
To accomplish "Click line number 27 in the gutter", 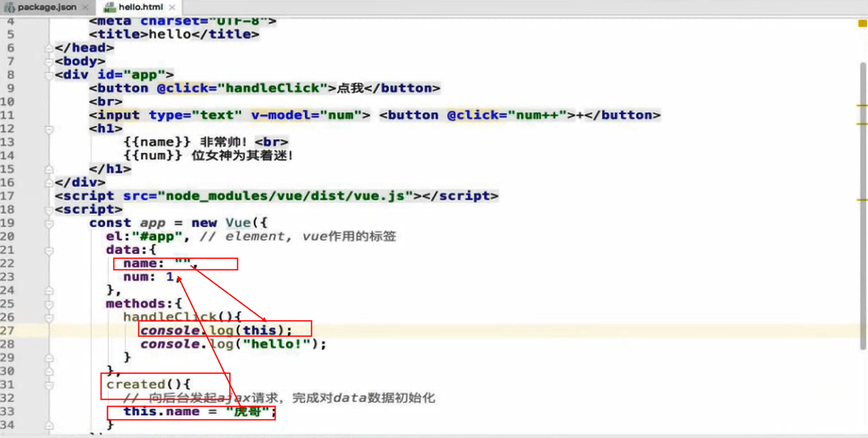I will (8, 330).
